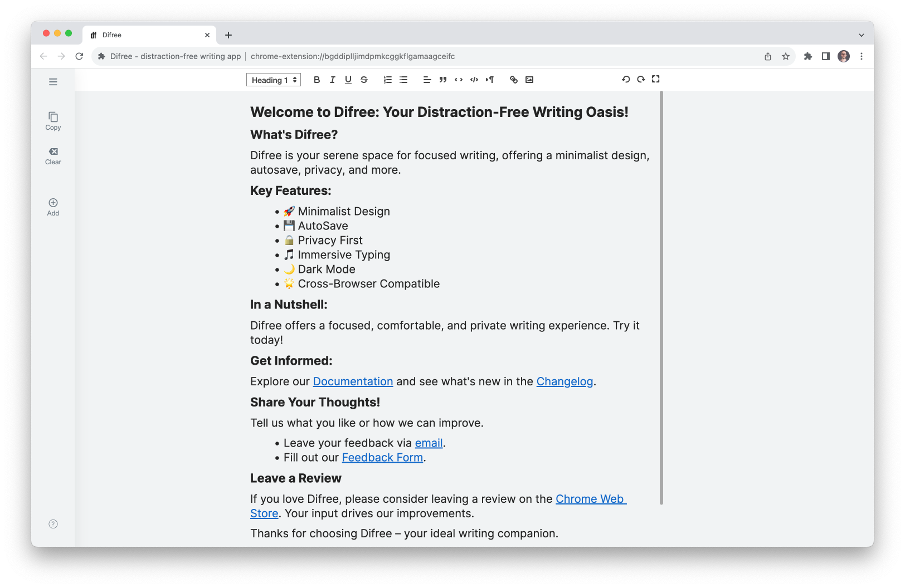Expand the tab search chevron
This screenshot has height=588, width=905.
coord(862,35)
